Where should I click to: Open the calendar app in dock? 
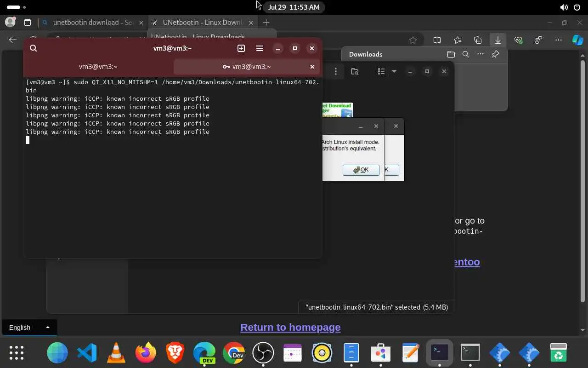(x=293, y=353)
